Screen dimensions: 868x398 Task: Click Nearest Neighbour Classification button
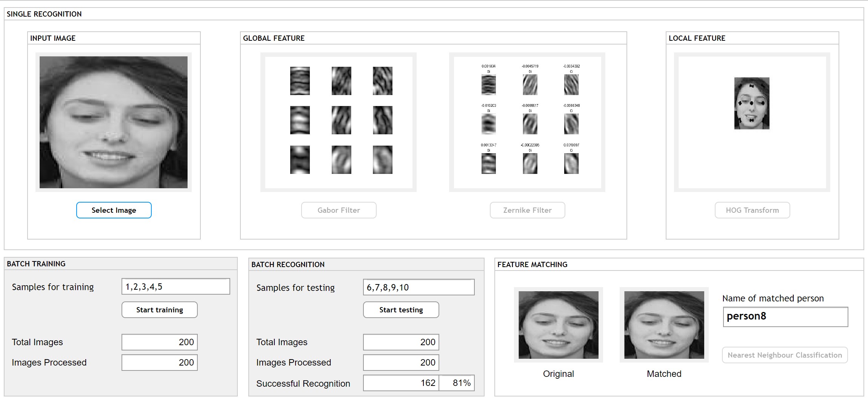(785, 355)
